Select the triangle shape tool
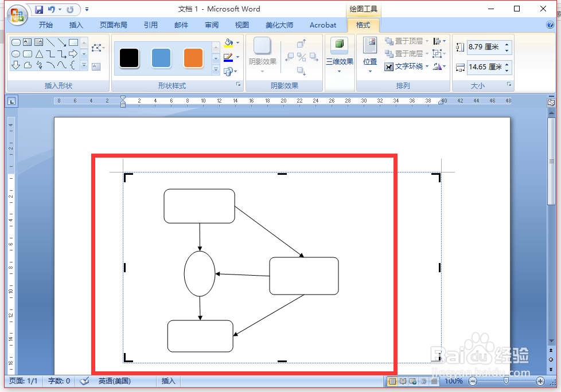 [39, 53]
